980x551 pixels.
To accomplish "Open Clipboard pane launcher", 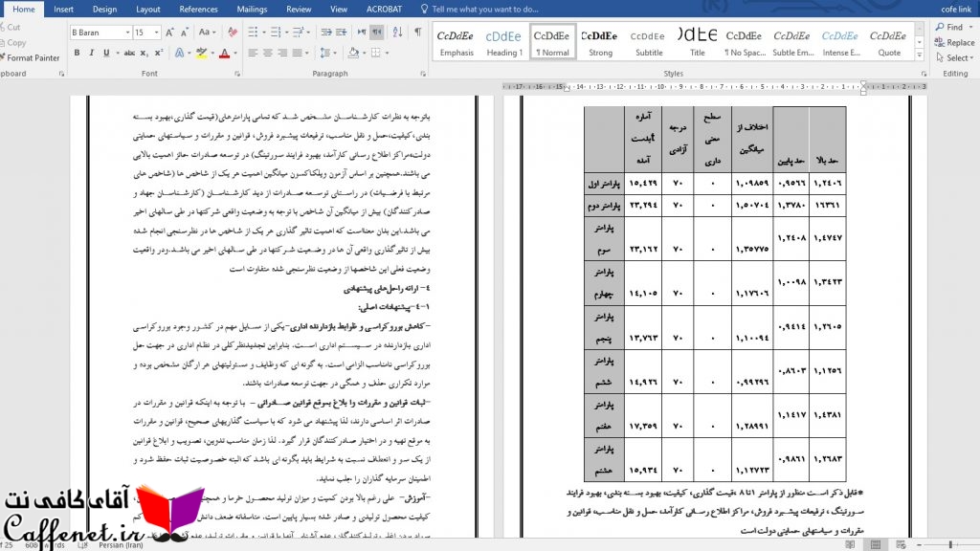I will [x=61, y=74].
